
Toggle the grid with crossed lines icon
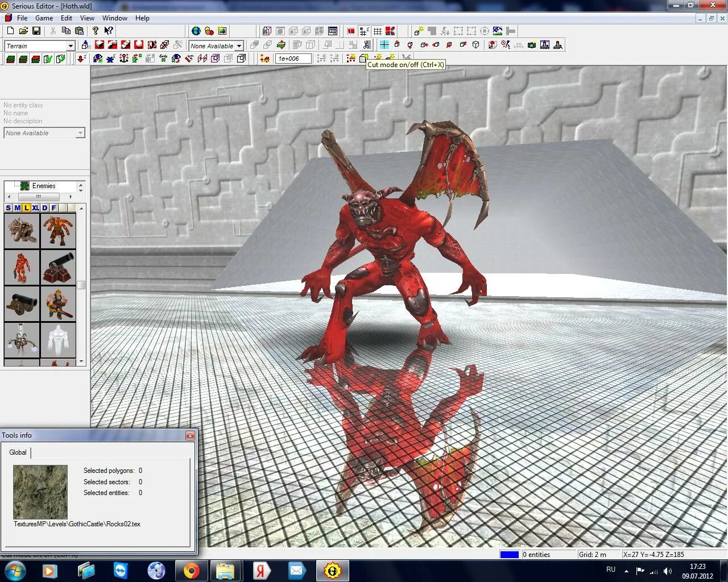click(x=364, y=31)
